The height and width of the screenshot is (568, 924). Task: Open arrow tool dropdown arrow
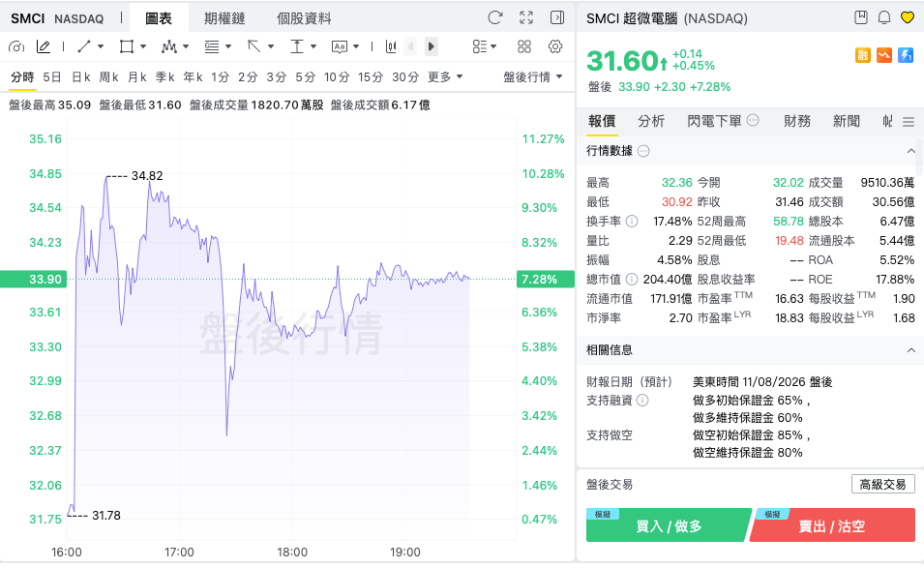click(271, 46)
